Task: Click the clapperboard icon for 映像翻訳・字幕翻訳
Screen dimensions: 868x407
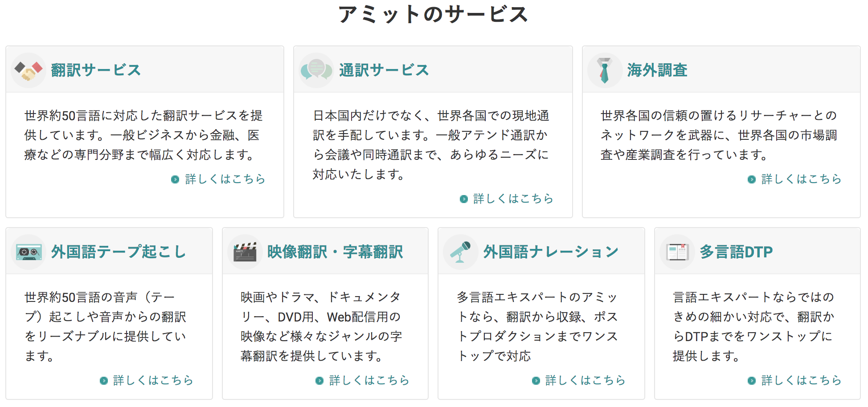Action: click(x=246, y=252)
